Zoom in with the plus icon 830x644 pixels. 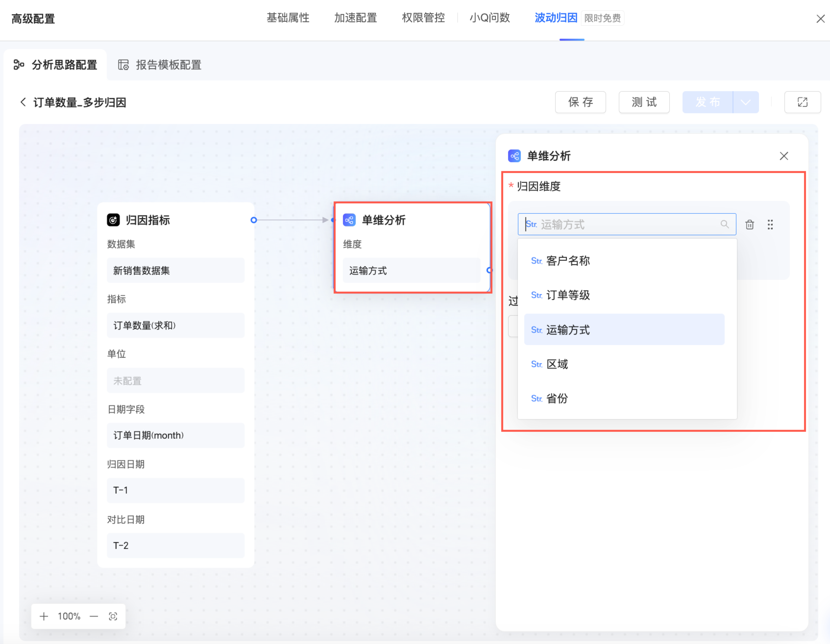[44, 616]
